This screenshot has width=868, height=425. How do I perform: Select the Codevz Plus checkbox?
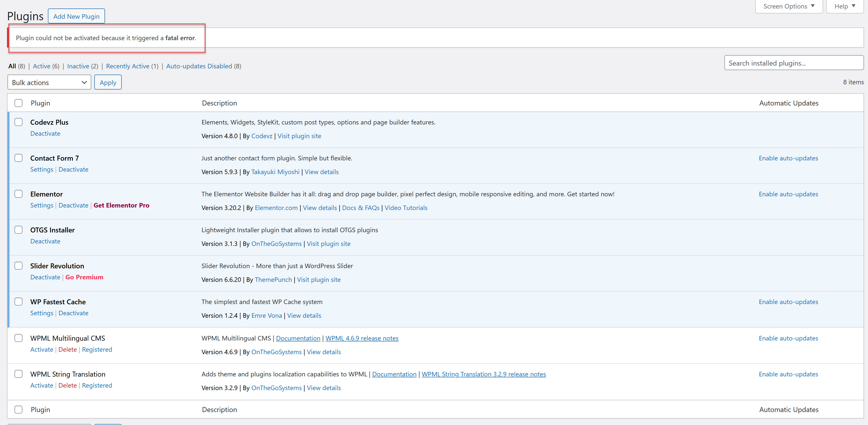coord(18,122)
